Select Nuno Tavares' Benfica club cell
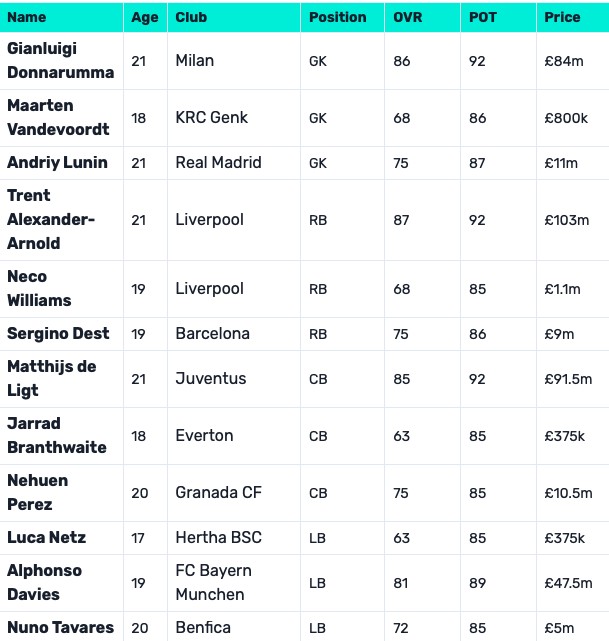609x641 pixels. (202, 627)
